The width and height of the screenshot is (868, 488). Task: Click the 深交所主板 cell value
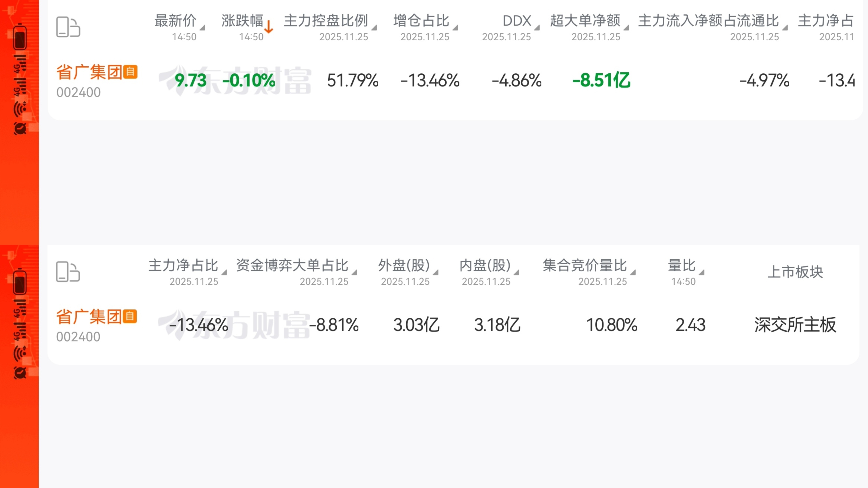pyautogui.click(x=795, y=325)
